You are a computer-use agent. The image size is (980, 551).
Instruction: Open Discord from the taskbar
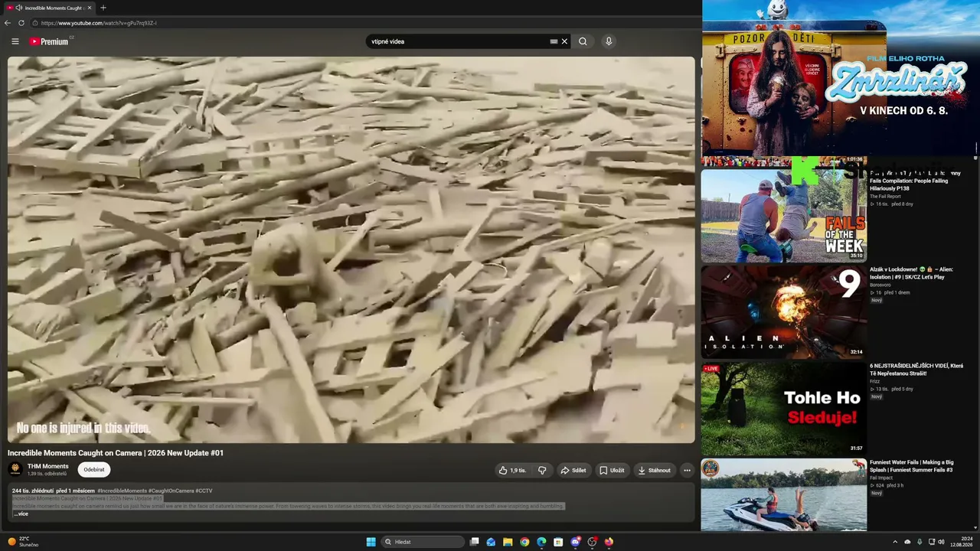tap(575, 542)
